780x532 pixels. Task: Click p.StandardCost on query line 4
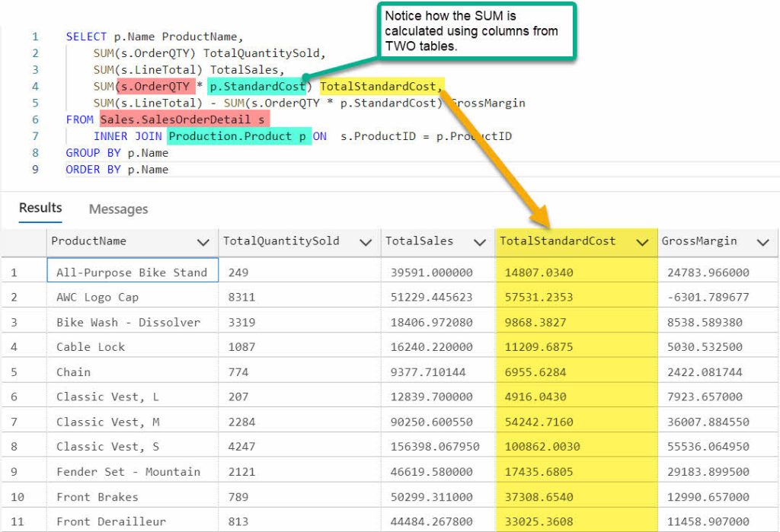coord(257,87)
